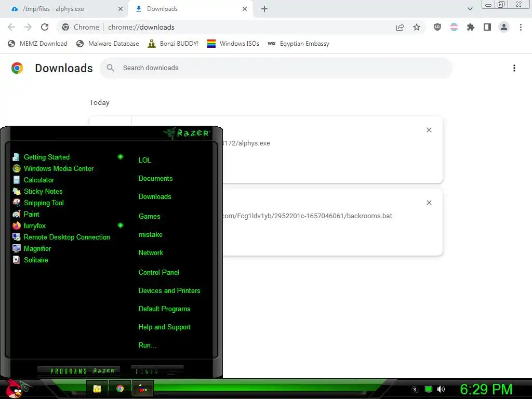Screen dimensions: 532x399
Task: Open the Downloads page three-dot menu
Action: 514,68
